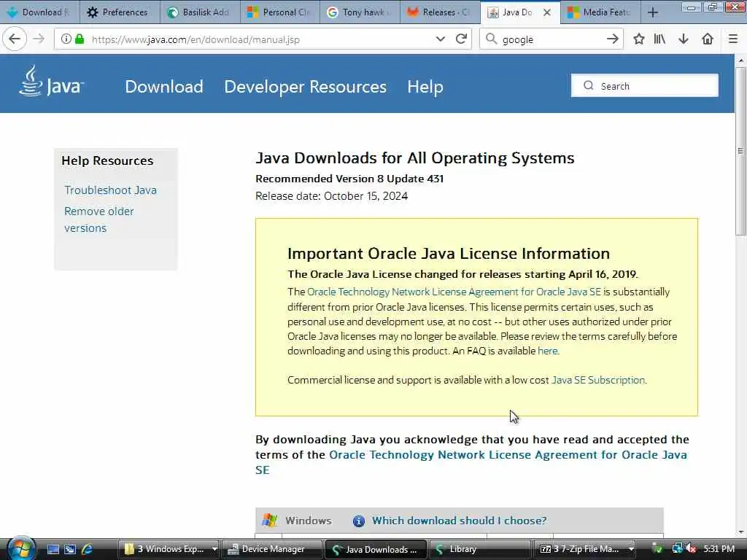
Task: Click the FAQ 'here' link
Action: click(547, 351)
